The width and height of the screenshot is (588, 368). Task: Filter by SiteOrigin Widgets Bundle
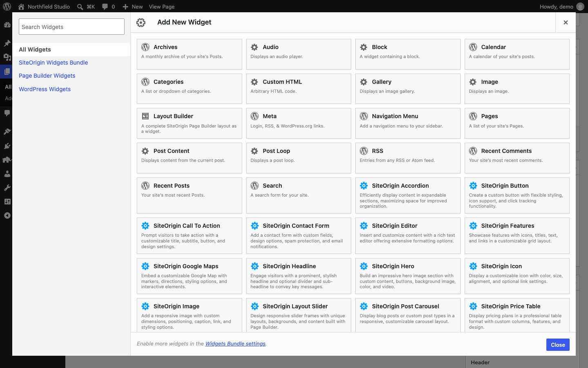[53, 63]
